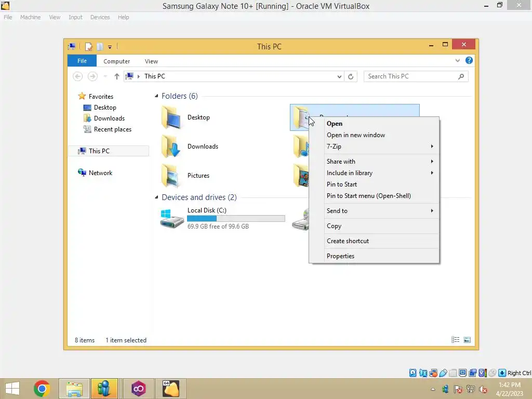Click VirtualBox keyboard capture arrow icon

tap(502, 373)
